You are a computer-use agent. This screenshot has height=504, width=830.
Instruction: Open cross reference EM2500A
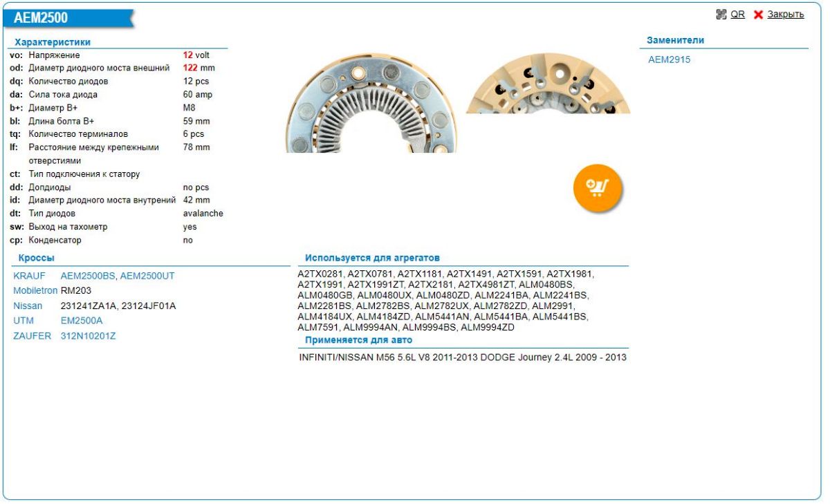[x=82, y=321]
